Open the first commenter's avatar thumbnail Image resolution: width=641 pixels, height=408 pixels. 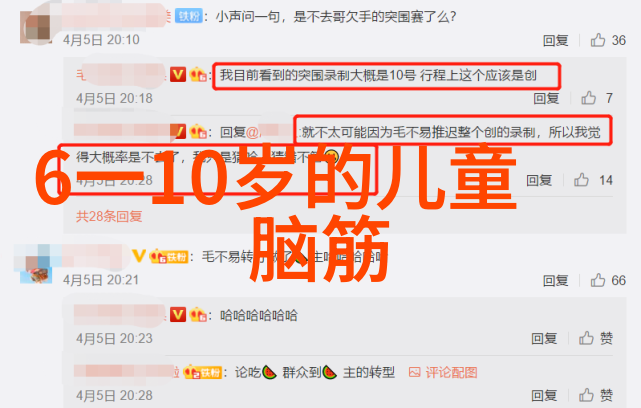coord(36,27)
